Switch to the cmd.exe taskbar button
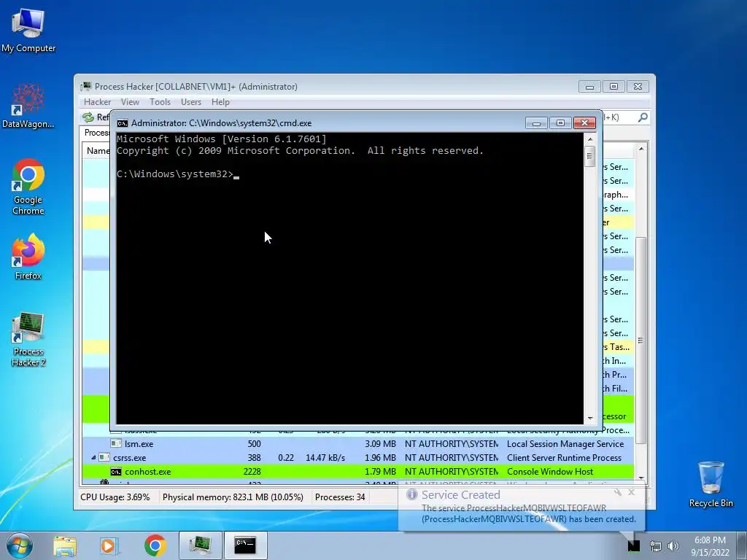This screenshot has width=747, height=560. tap(245, 545)
